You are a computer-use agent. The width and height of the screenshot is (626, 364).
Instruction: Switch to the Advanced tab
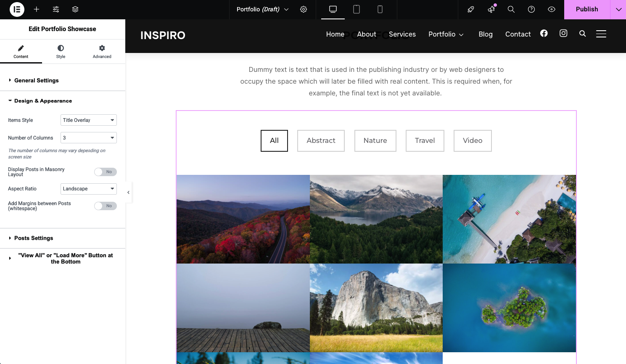(102, 52)
